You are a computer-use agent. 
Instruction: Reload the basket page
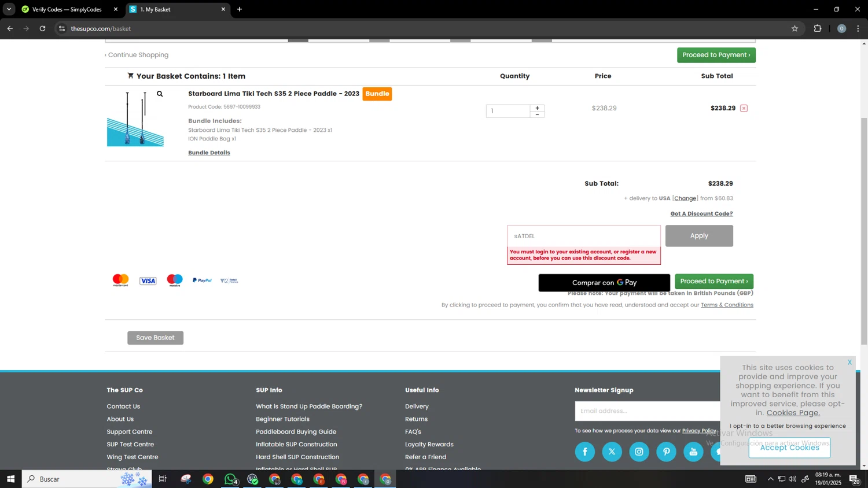(x=42, y=28)
